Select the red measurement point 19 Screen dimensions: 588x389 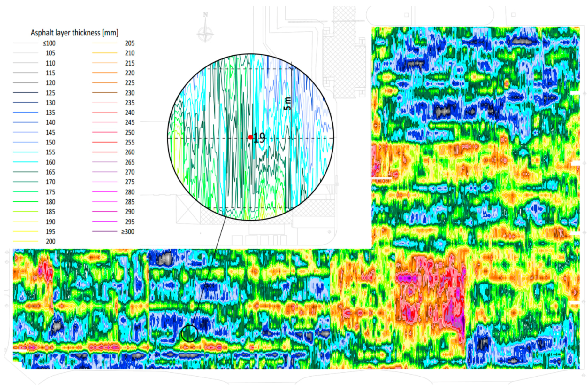point(251,137)
